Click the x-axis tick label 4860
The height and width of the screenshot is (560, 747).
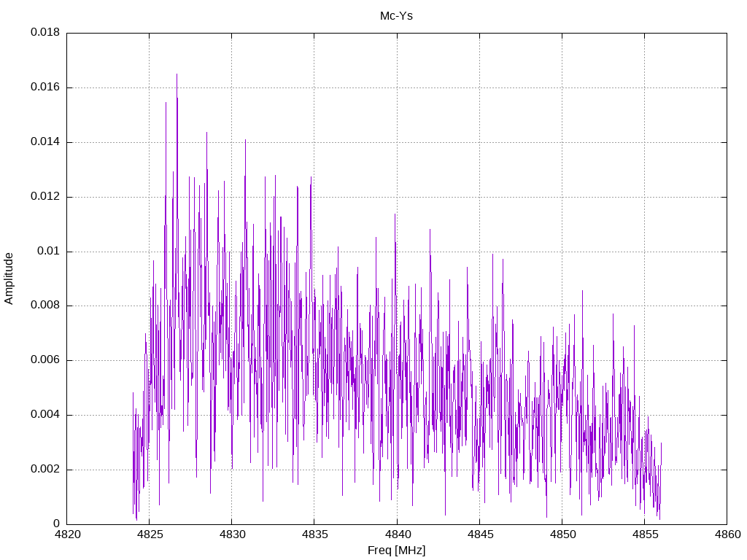[x=727, y=534]
